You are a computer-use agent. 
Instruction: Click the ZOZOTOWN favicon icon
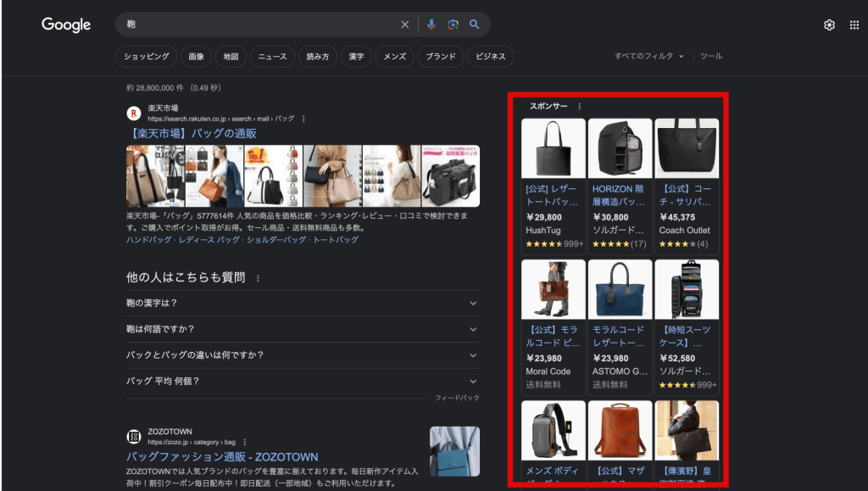click(133, 437)
